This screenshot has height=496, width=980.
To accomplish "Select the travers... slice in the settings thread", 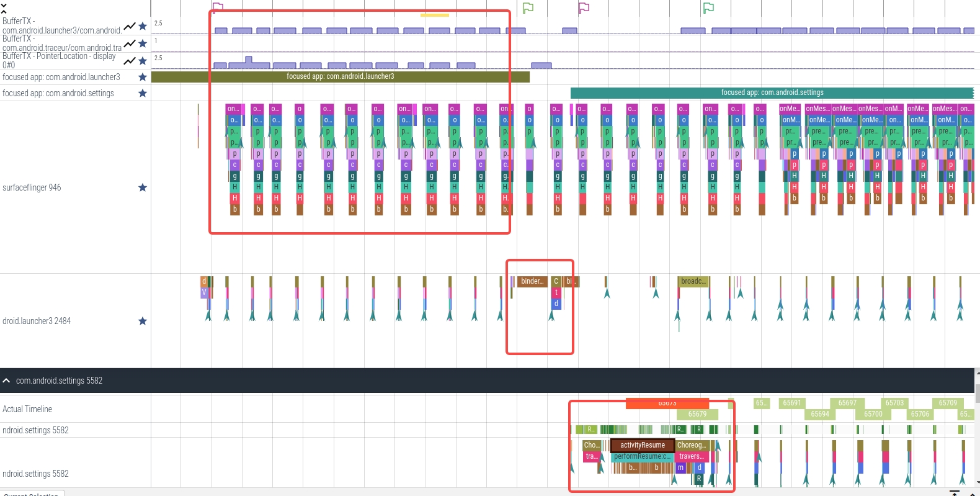I will pyautogui.click(x=691, y=457).
